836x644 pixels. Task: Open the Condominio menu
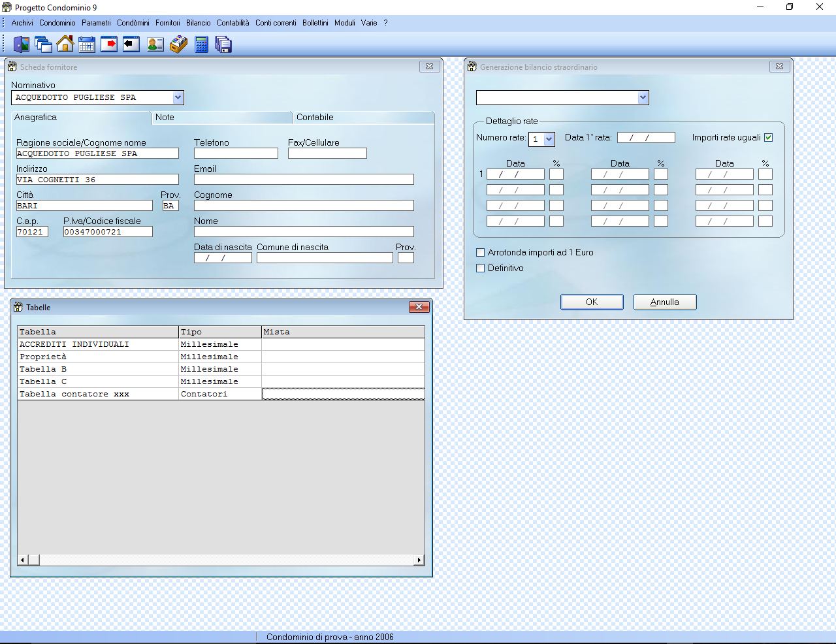click(57, 23)
